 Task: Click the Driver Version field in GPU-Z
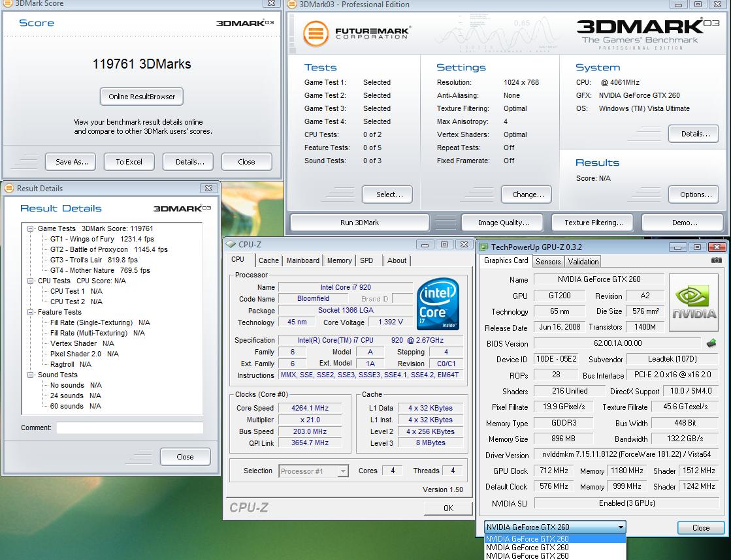coord(626,454)
